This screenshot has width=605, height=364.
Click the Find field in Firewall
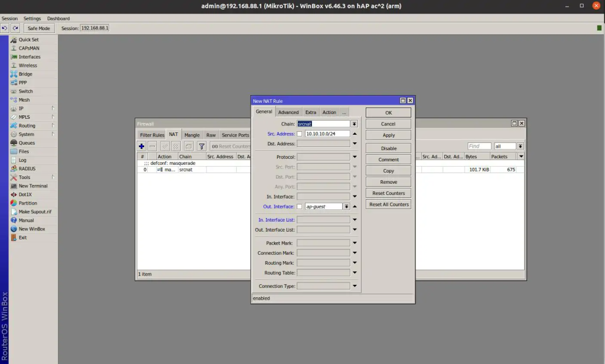tap(479, 147)
